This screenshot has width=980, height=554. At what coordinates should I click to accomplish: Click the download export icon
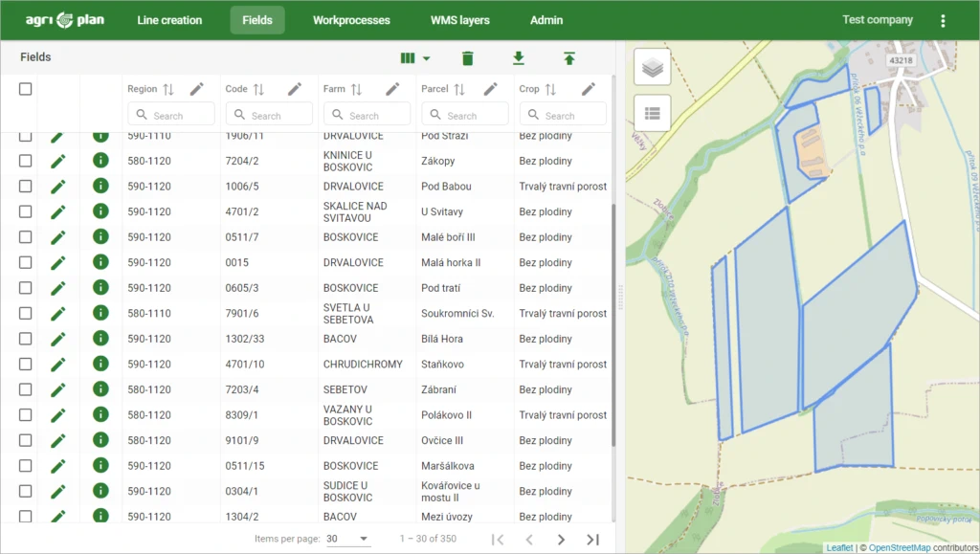pyautogui.click(x=519, y=58)
